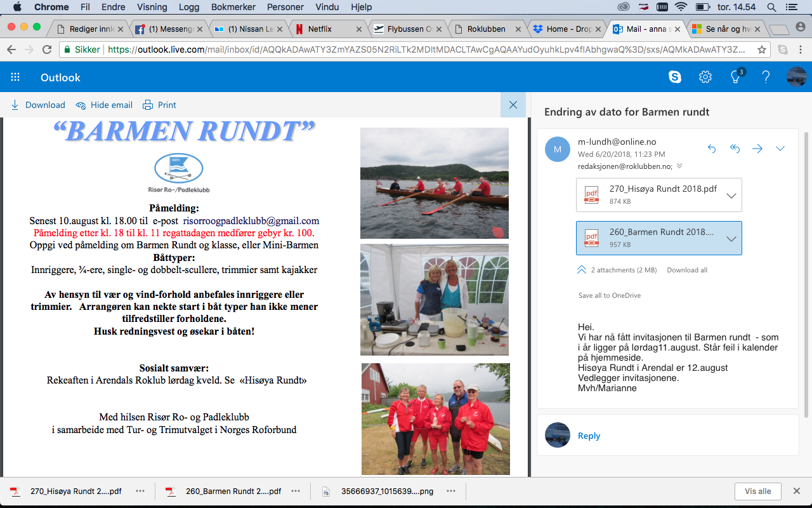This screenshot has width=812, height=508.
Task: Open dropdown for 270_Hisøya Rundt 2018.pdf attachment
Action: [x=731, y=196]
